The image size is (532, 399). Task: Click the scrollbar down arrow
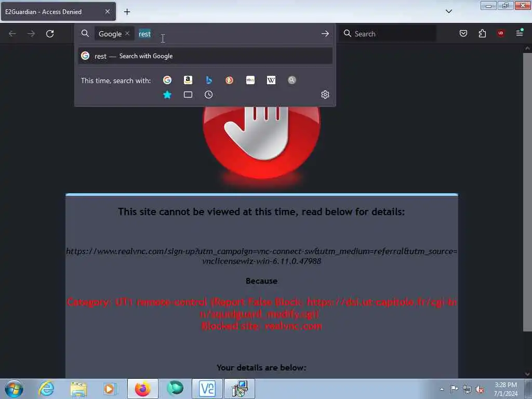[x=527, y=374]
